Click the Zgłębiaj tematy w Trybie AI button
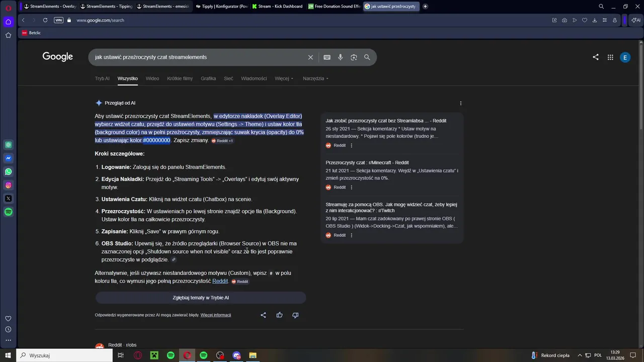This screenshot has height=362, width=644. pyautogui.click(x=201, y=298)
